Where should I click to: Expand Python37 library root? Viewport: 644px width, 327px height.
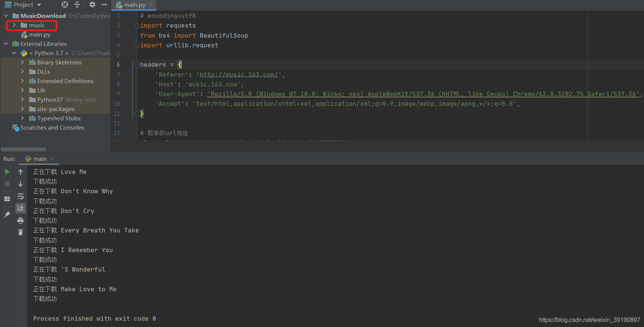[22, 99]
